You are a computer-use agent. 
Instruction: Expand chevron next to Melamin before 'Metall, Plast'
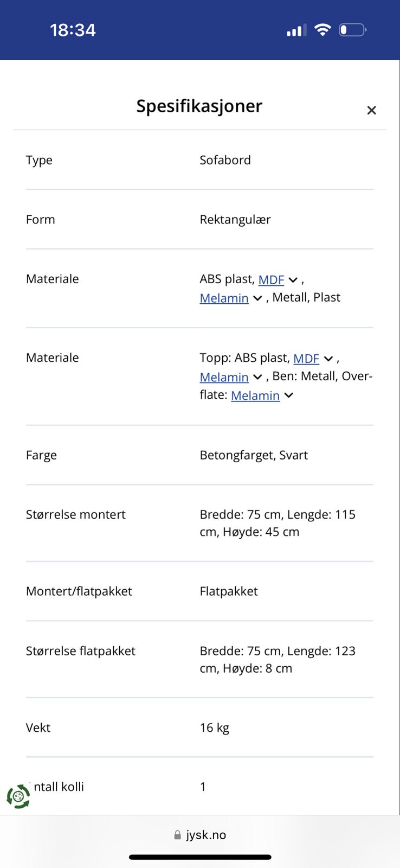pyautogui.click(x=258, y=298)
